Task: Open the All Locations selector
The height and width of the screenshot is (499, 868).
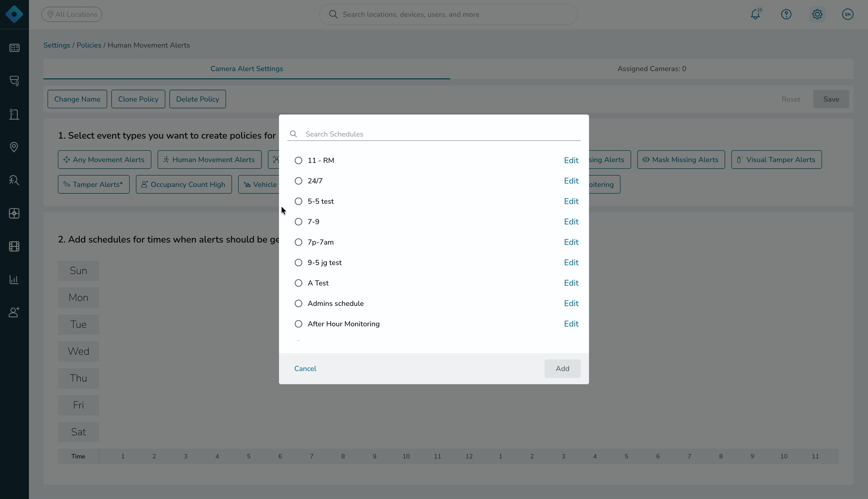Action: pyautogui.click(x=72, y=14)
